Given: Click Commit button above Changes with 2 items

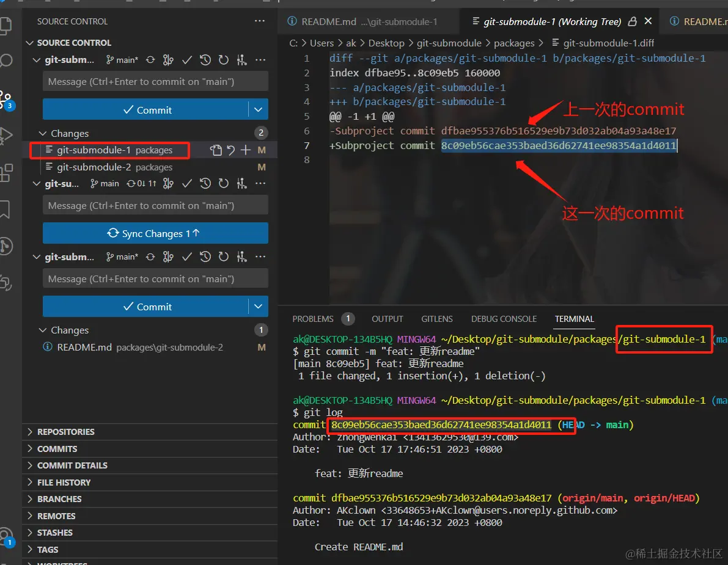Looking at the screenshot, I should coord(146,110).
